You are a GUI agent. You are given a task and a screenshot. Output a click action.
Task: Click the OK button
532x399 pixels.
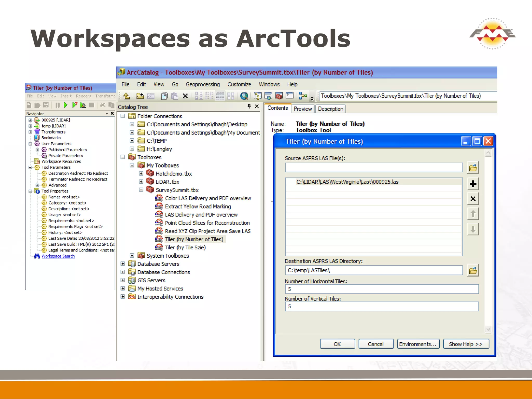pyautogui.click(x=337, y=344)
